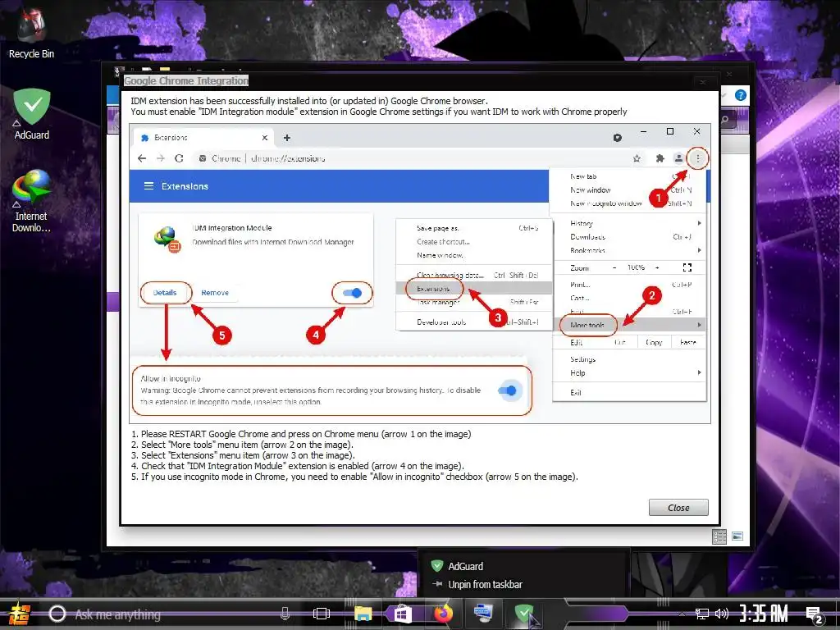
Task: Switch to details list view icon
Action: pos(719,536)
